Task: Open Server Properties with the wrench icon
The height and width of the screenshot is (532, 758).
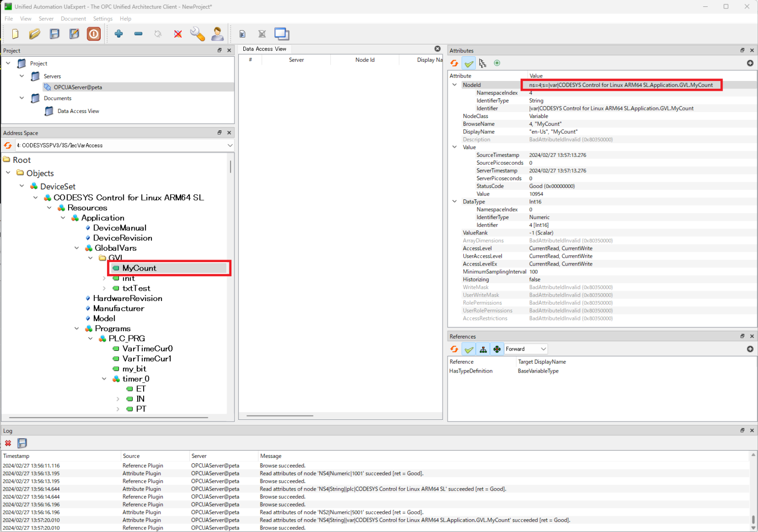Action: click(197, 34)
